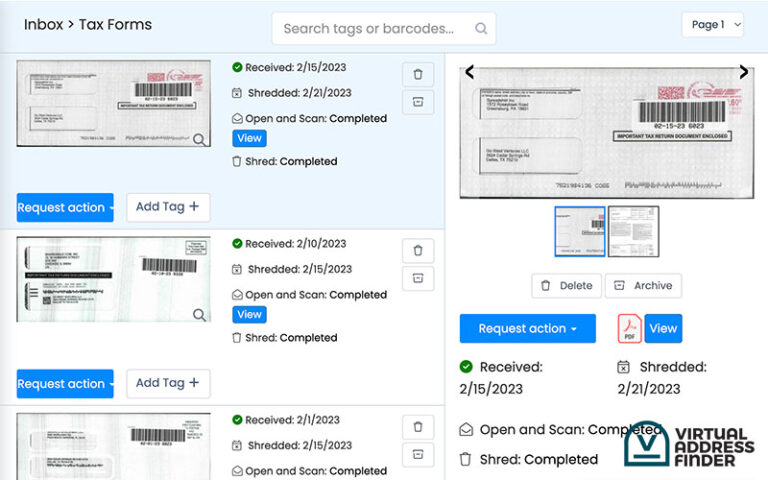Expand Request action menu for second mail item

tap(65, 384)
